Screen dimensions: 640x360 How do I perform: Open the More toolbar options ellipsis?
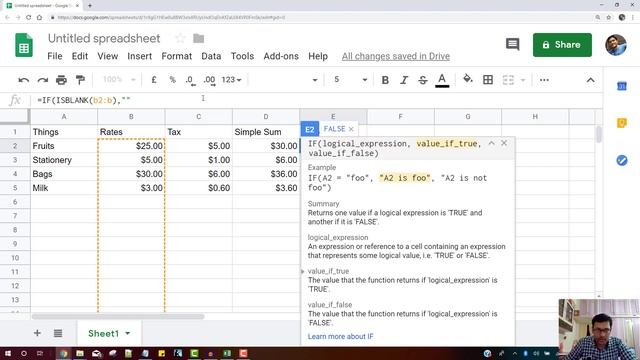click(x=544, y=80)
